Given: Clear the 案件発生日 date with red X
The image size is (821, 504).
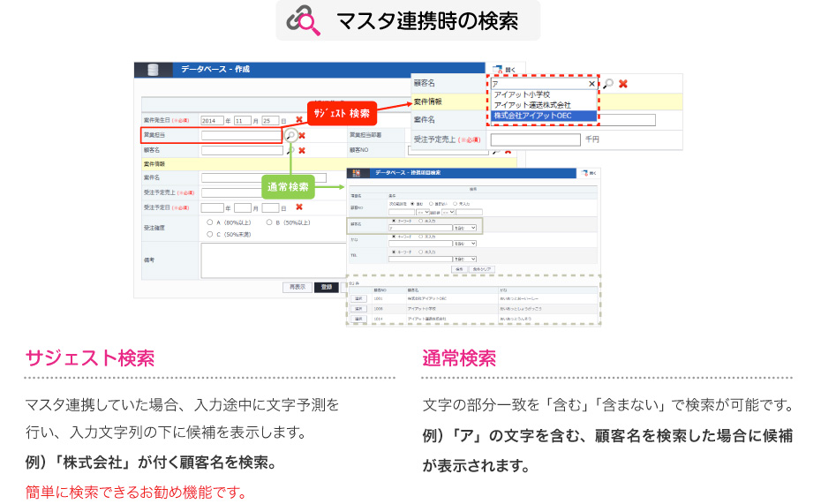Looking at the screenshot, I should 298,120.
